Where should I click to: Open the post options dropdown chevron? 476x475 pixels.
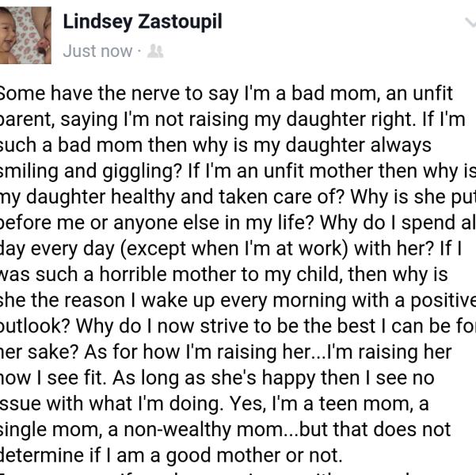(470, 24)
